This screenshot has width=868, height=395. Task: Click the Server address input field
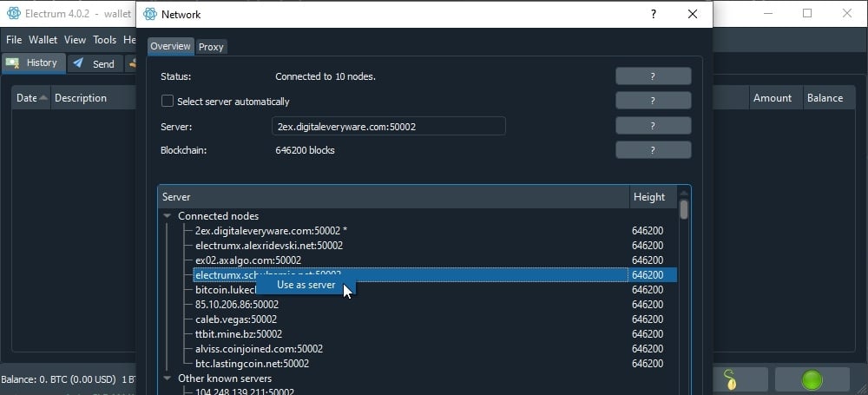point(389,126)
